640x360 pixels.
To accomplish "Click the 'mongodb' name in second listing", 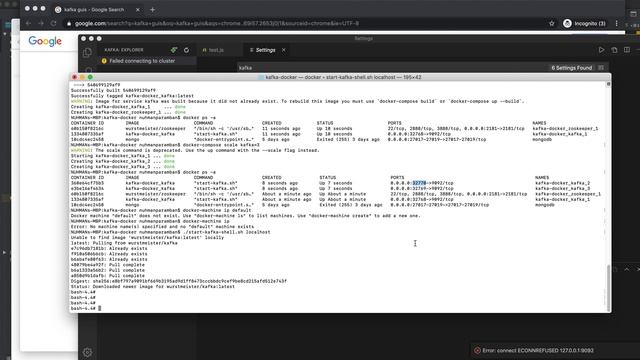I will point(544,205).
